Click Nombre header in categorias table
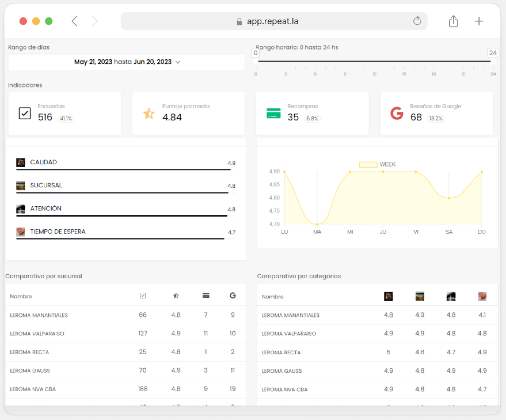Screen dimensions: 506x420 [273, 297]
